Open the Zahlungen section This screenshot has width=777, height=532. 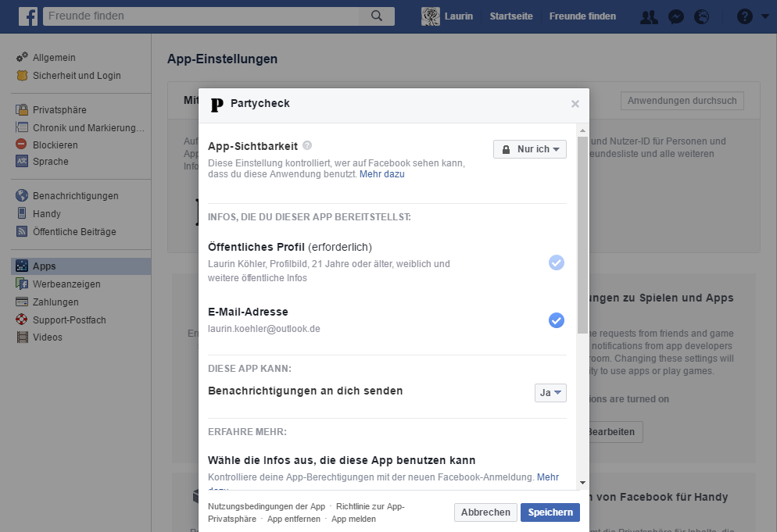point(55,302)
